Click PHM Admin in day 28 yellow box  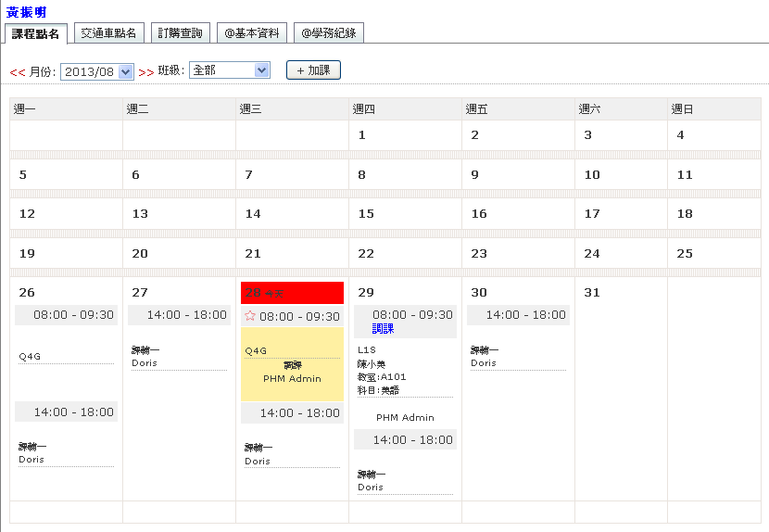[292, 379]
